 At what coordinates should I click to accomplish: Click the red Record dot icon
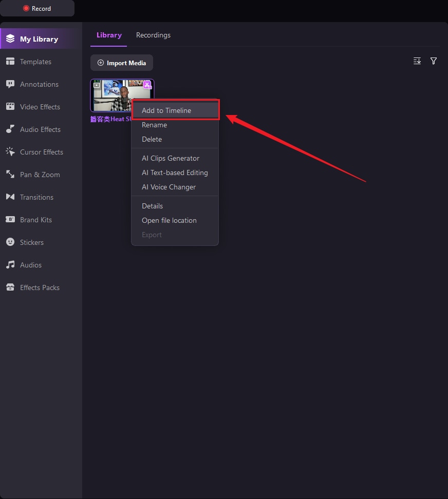click(26, 8)
